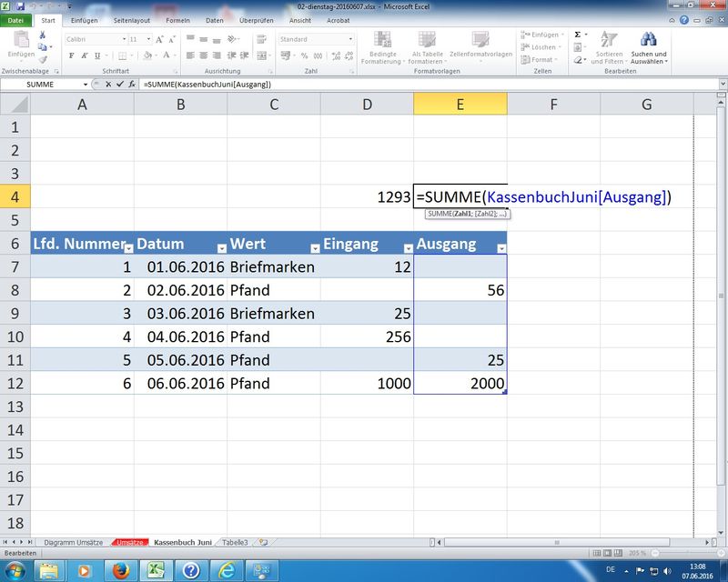Switch to the Formeln ribbon tab
This screenshot has height=582, width=728.
[178, 20]
